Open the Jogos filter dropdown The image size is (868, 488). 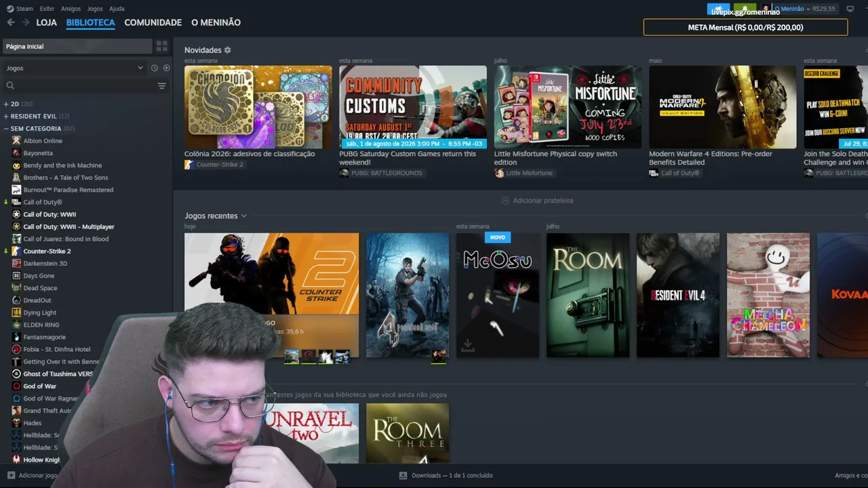[75, 68]
